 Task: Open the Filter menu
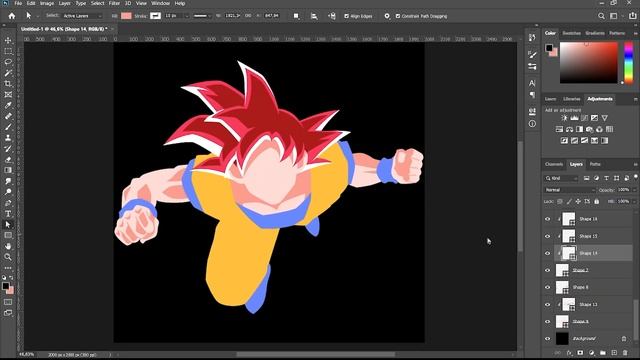point(114,3)
